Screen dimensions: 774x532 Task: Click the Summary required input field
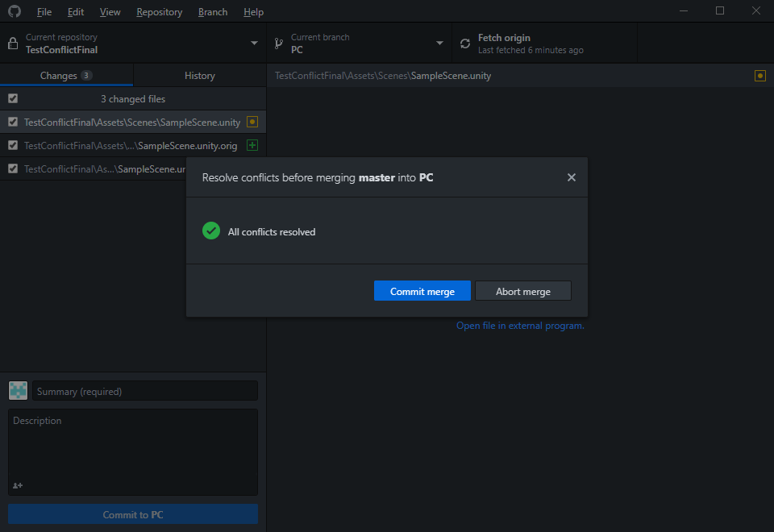(x=145, y=390)
